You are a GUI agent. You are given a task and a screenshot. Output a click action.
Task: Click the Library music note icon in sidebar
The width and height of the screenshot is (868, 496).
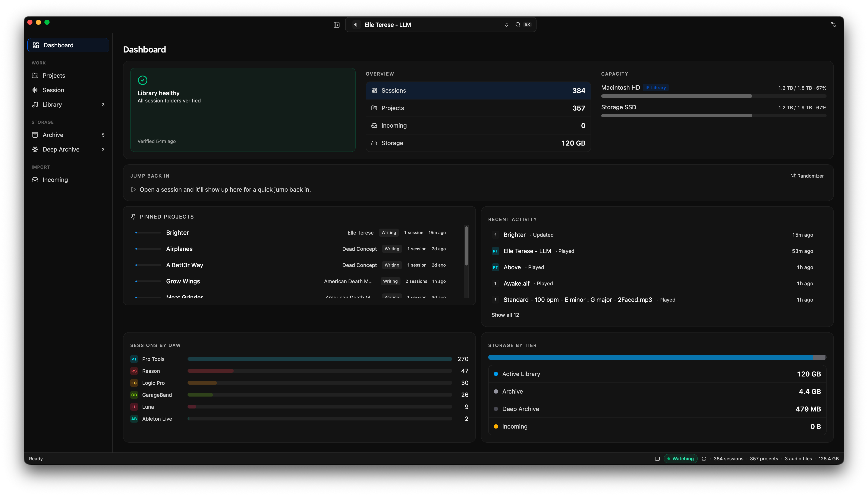pos(35,105)
